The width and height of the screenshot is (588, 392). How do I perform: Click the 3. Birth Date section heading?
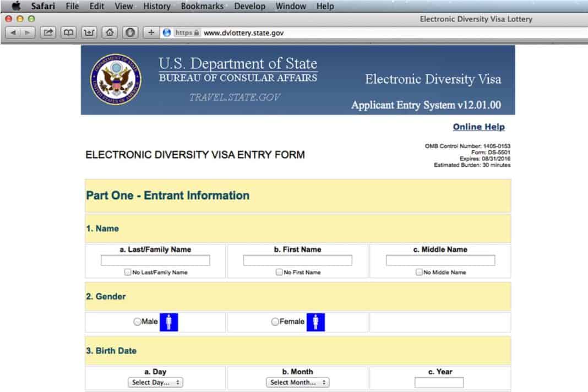111,351
